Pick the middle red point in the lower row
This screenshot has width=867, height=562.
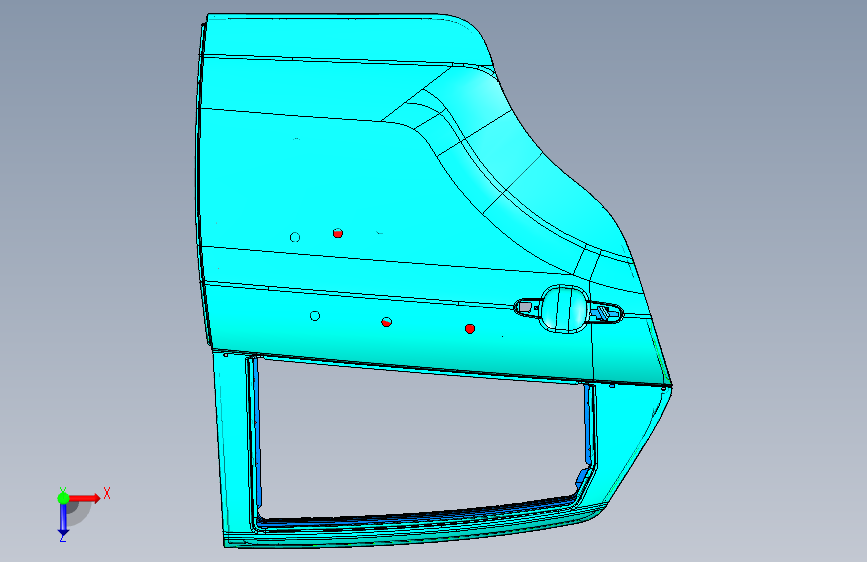[387, 322]
